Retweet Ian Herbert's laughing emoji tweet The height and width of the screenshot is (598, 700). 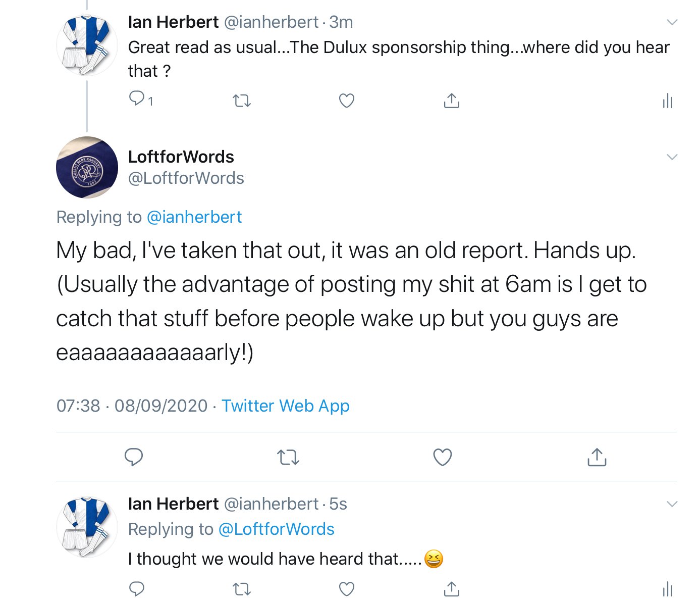[242, 589]
